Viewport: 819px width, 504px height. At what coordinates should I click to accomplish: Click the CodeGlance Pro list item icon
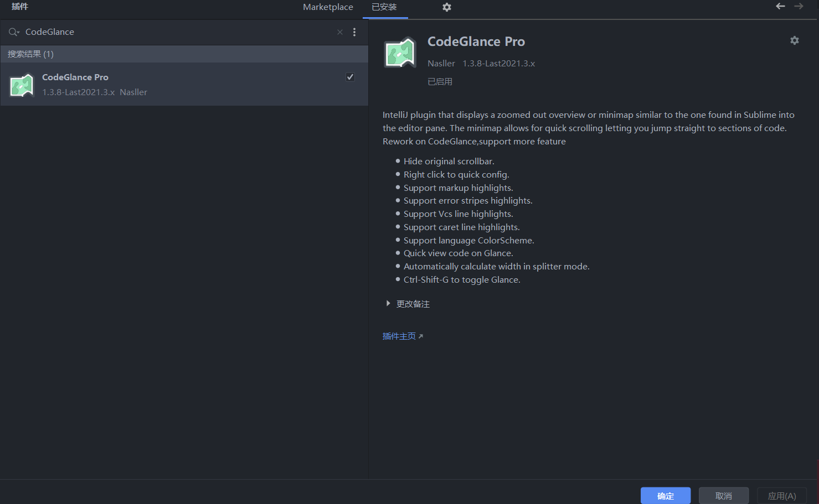(x=22, y=85)
